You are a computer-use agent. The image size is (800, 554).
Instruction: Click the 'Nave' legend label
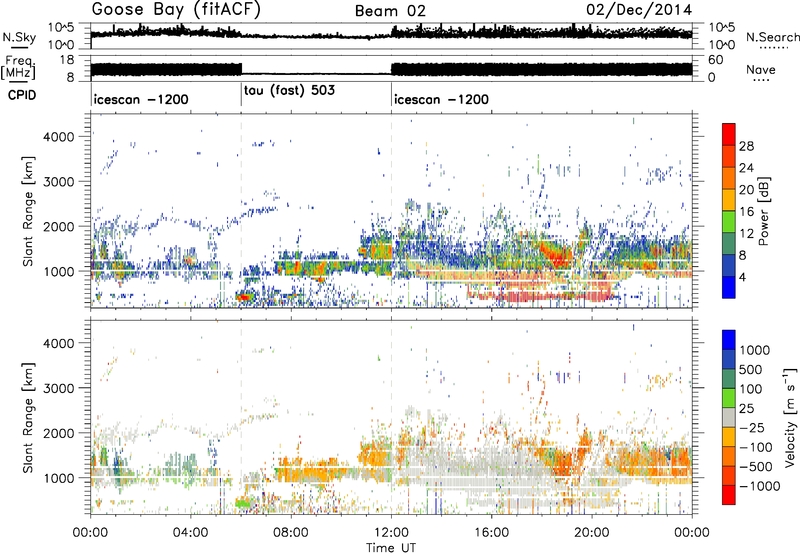760,70
